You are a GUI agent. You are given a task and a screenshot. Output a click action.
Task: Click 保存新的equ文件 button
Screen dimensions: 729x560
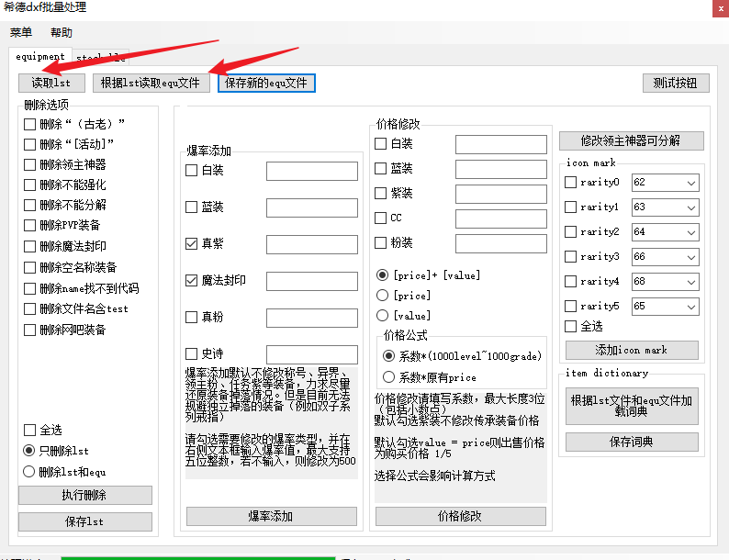(x=266, y=83)
